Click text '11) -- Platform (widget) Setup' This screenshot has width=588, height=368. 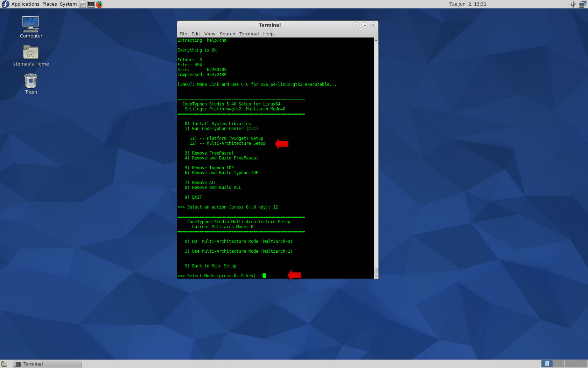tap(226, 138)
